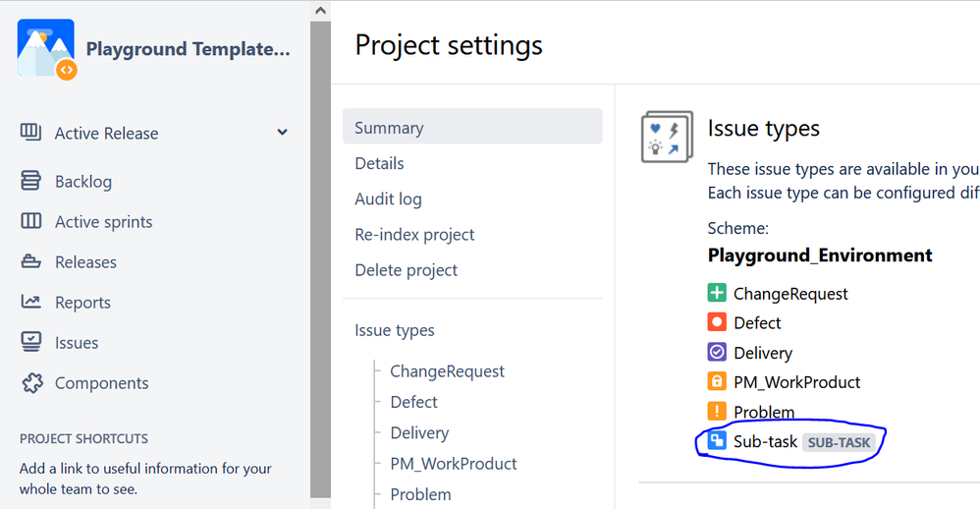The width and height of the screenshot is (980, 509).
Task: Click the Playground Template project avatar
Action: pyautogui.click(x=46, y=48)
